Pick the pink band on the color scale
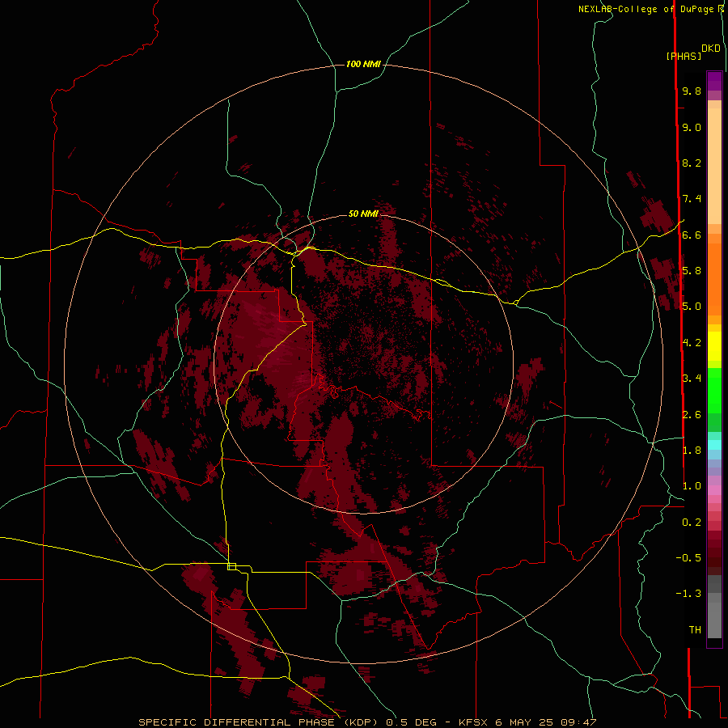 (714, 490)
